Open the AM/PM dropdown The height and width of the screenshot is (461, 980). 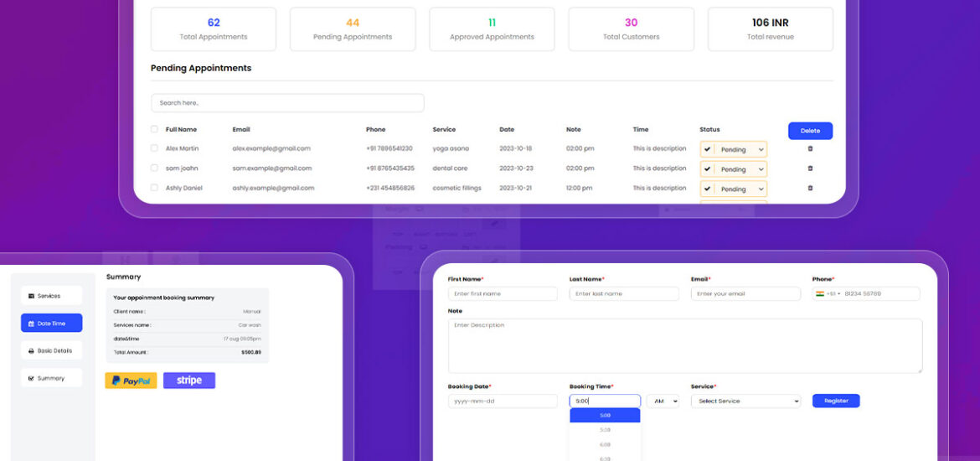(x=663, y=401)
